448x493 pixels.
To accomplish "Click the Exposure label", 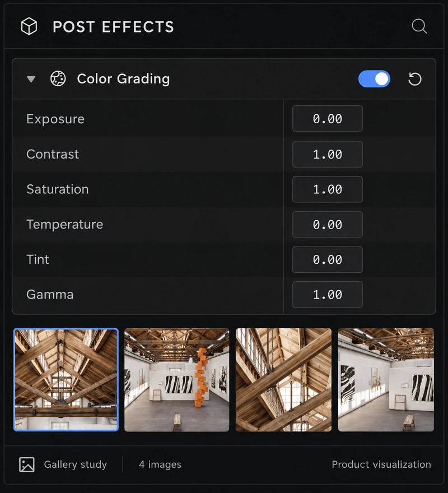I will (55, 119).
